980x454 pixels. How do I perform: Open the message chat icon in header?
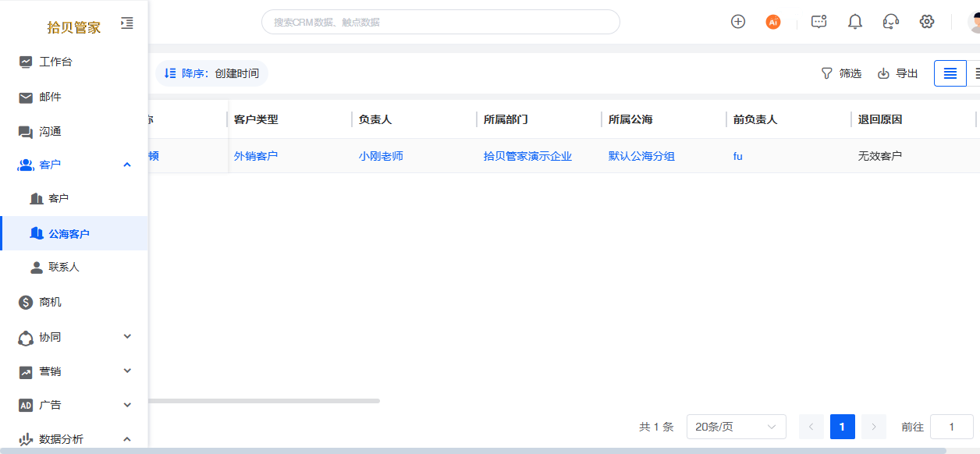pyautogui.click(x=818, y=22)
